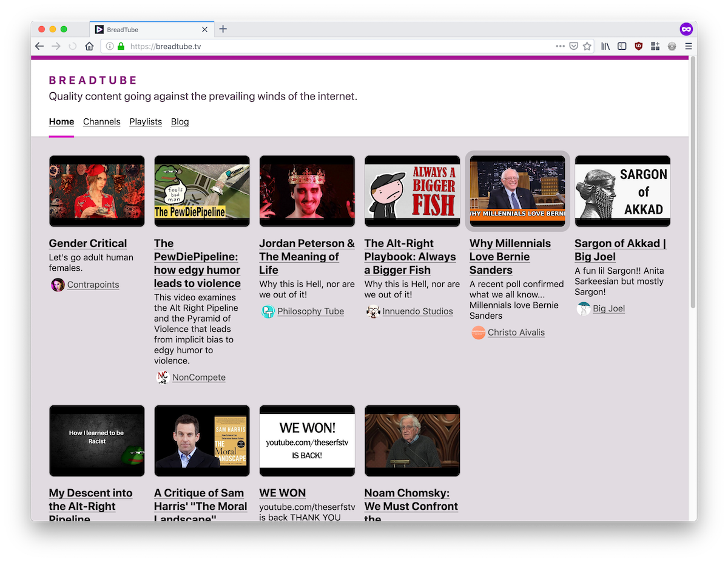Click Philosophy Tube channel avatar
728x562 pixels.
point(268,311)
